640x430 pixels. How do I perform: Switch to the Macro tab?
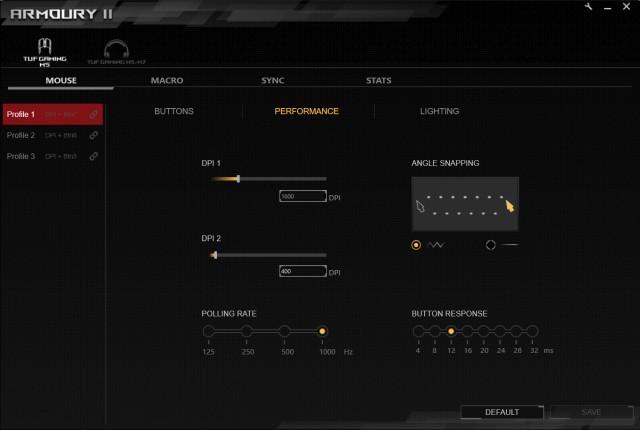[166, 80]
